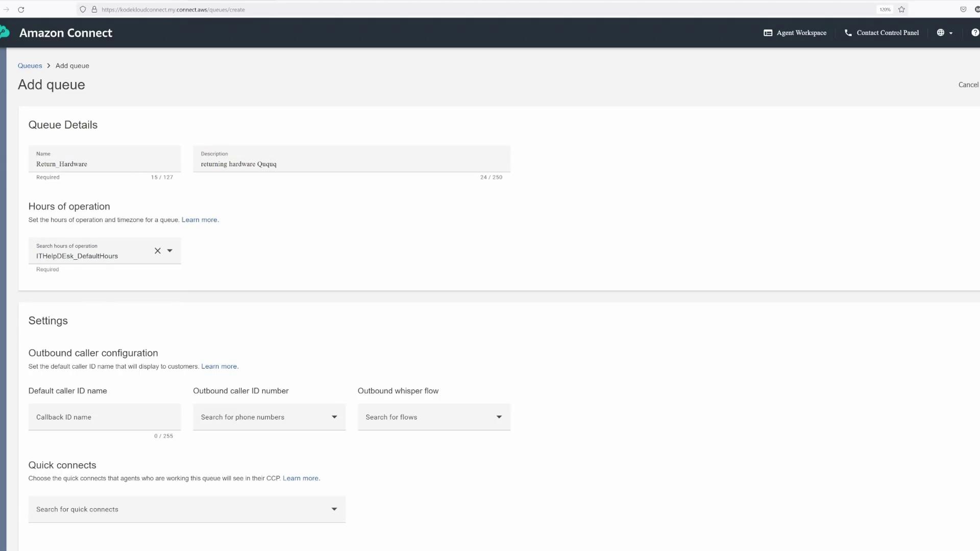Open Learn more link under Hours of operation
This screenshot has width=980, height=551.
click(199, 220)
